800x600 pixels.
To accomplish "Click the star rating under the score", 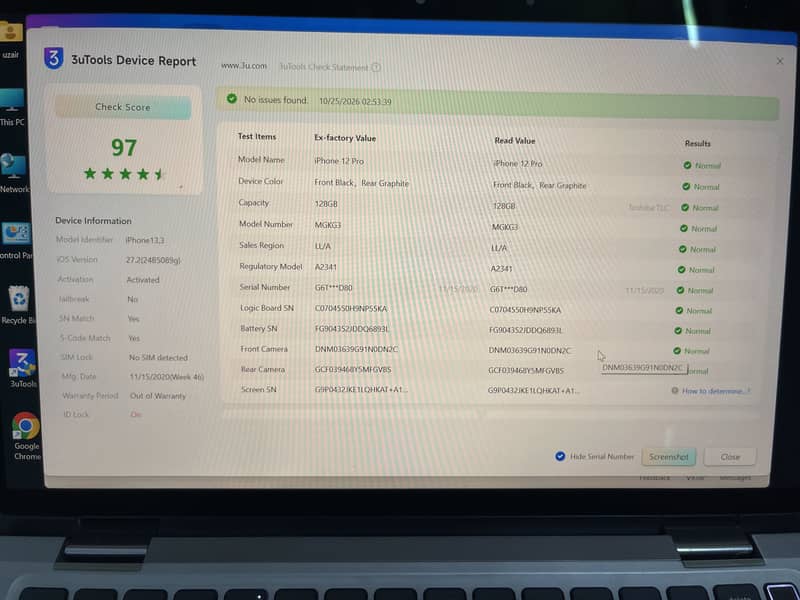I will 123,174.
